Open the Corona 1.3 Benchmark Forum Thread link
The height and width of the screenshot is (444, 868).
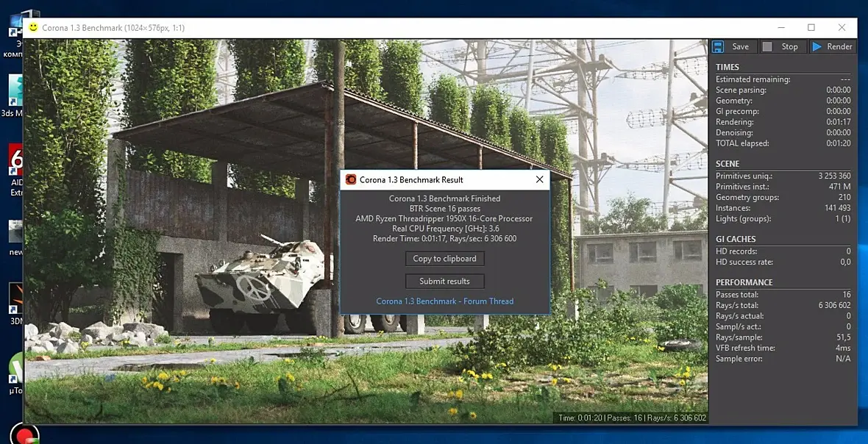click(x=444, y=301)
